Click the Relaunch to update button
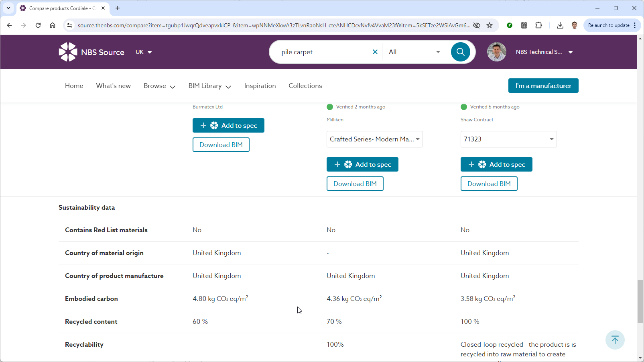This screenshot has width=644, height=362. [609, 25]
